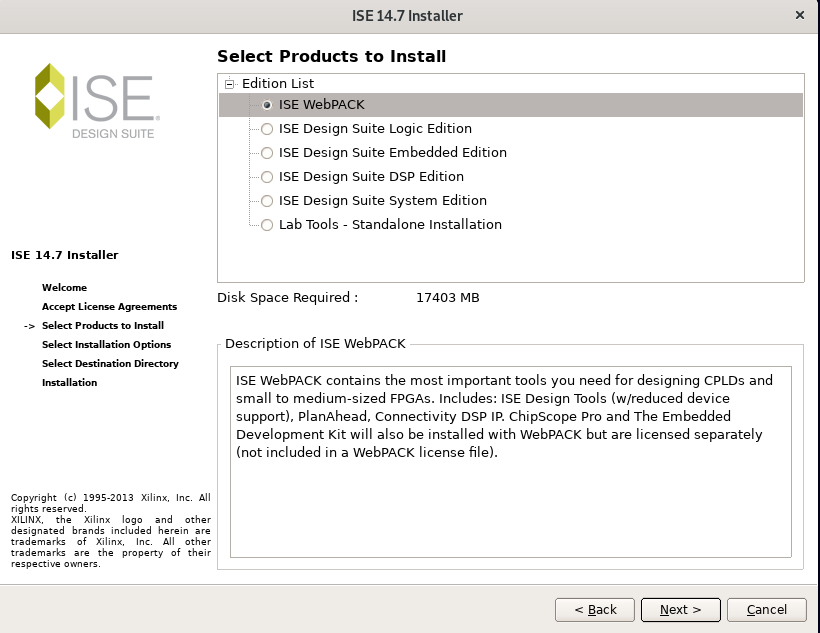Close the ISE 14.7 Installer window
The image size is (820, 633).
[x=800, y=15]
